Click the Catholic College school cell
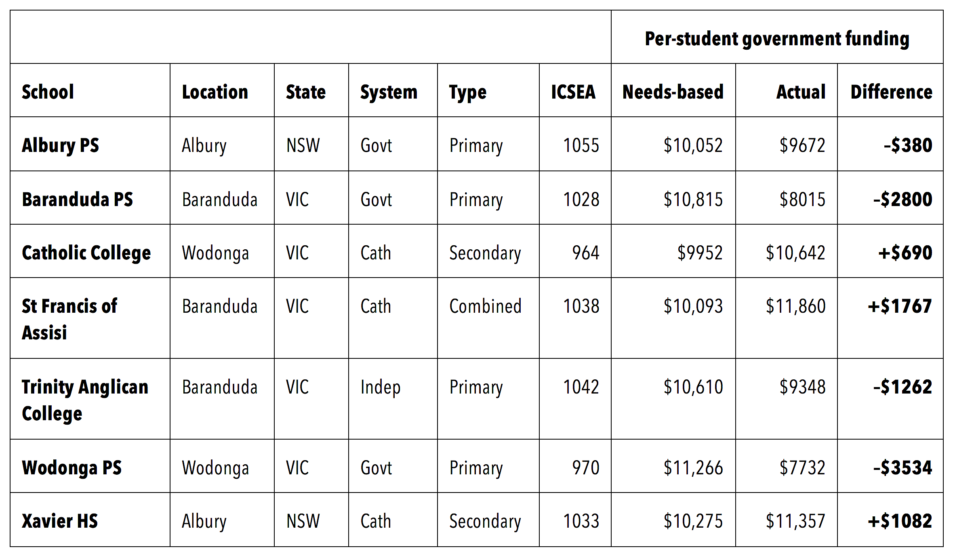 (x=86, y=253)
